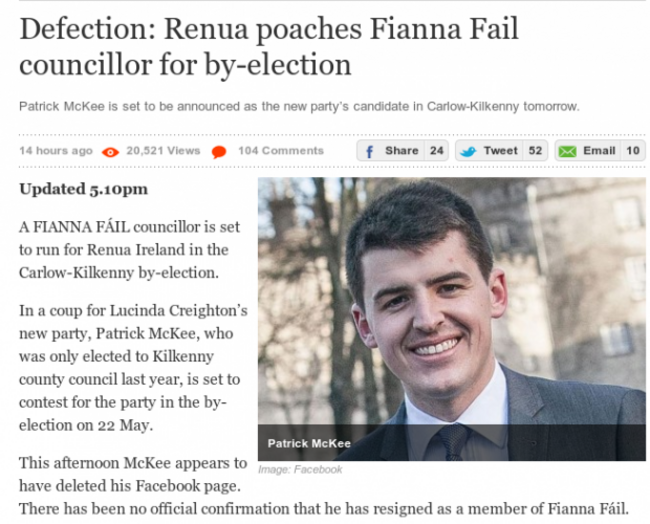Screen dimensions: 650x524
Task: Click the Twitter bird icon
Action: pos(468,152)
